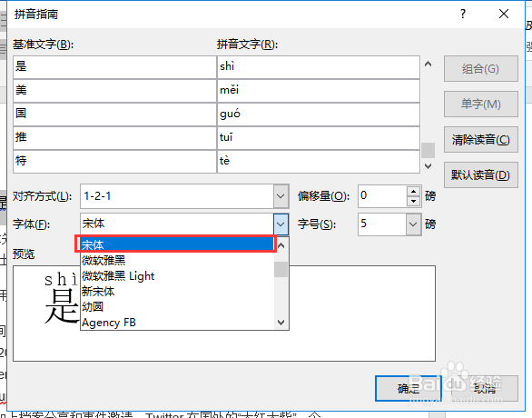532x418 pixels.
Task: Click base text cell 国
Action: [x=114, y=114]
